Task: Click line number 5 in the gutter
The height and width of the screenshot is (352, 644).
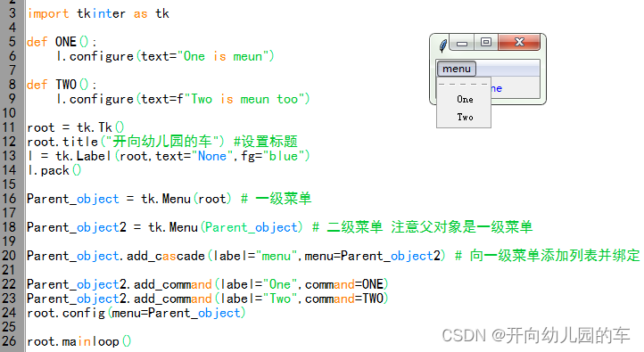Action: pyautogui.click(x=12, y=42)
